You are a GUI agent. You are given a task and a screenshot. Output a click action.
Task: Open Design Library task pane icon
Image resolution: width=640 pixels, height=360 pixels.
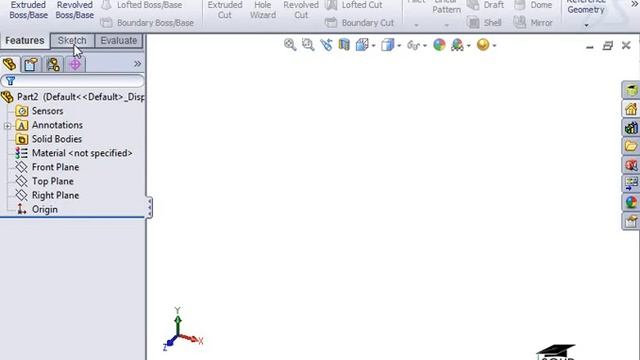coord(631,128)
